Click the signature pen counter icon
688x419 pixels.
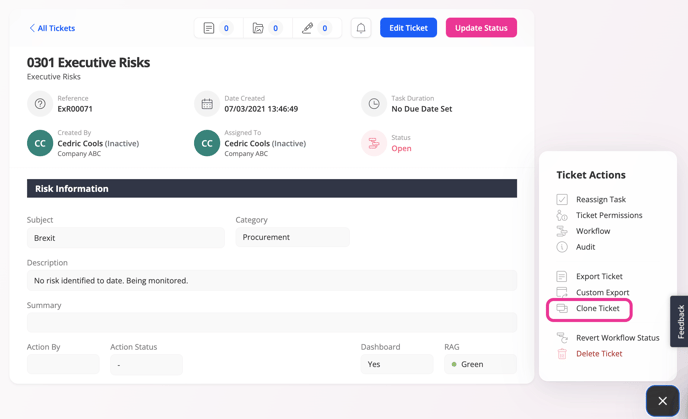(x=308, y=28)
